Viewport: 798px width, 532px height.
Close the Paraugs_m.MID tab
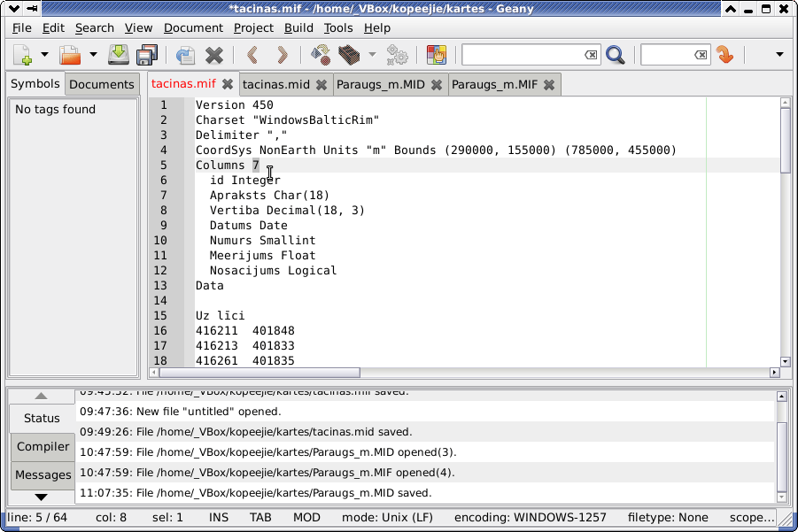[436, 85]
